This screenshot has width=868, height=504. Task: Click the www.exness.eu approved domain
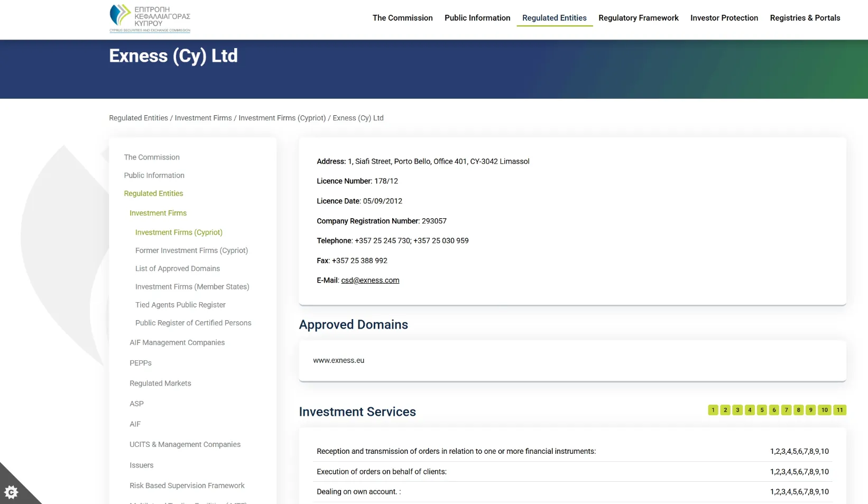pos(339,360)
